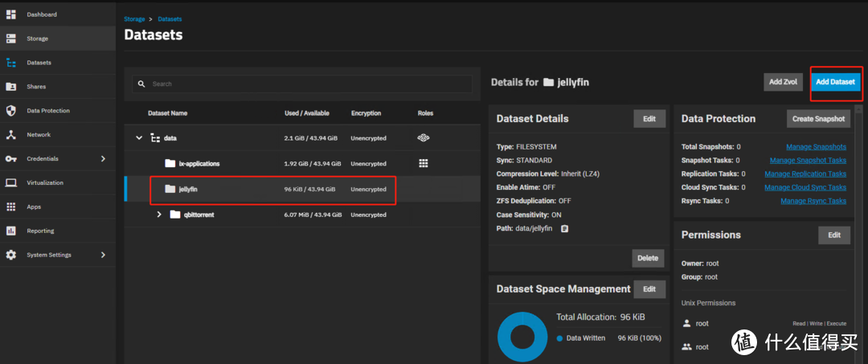
Task: Click the Add Dataset button
Action: 835,82
